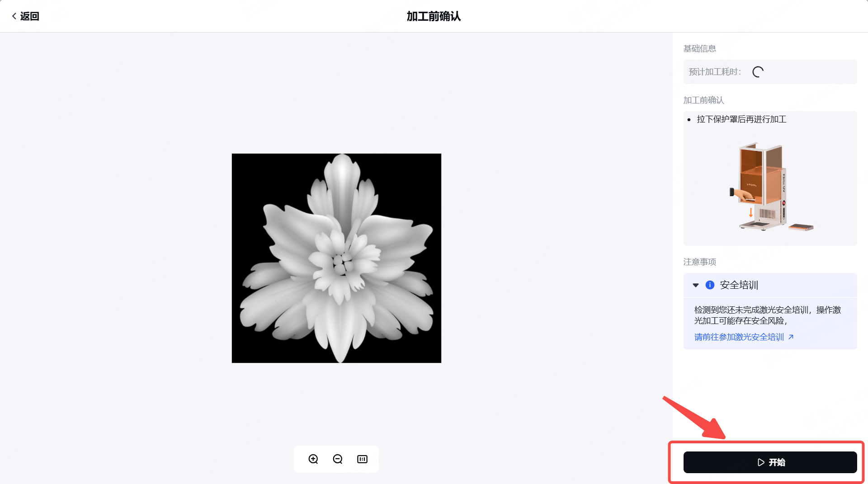Click the back chevron icon
This screenshot has height=484, width=868.
coord(14,16)
